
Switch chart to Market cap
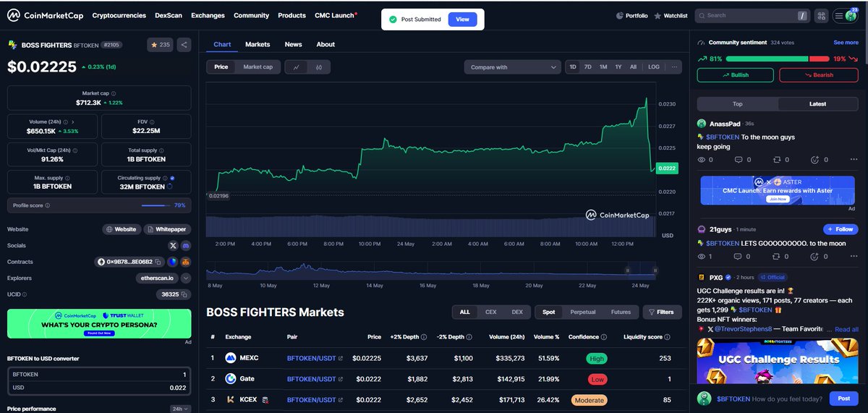tap(258, 67)
